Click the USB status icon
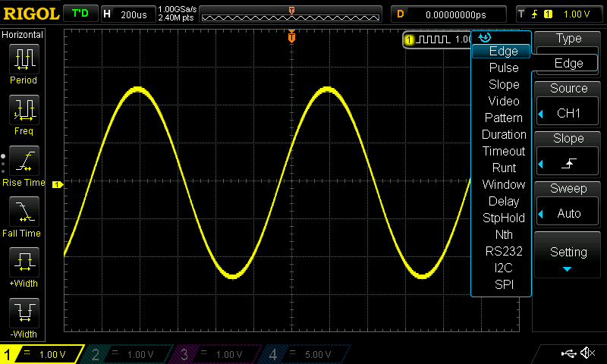Image resolution: width=607 pixels, height=364 pixels. click(x=568, y=354)
